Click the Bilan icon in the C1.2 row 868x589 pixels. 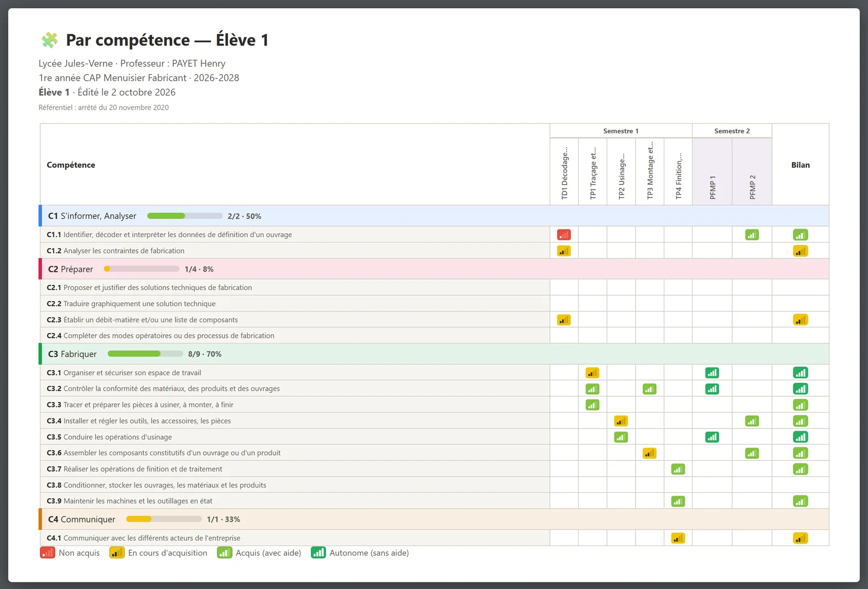pyautogui.click(x=800, y=251)
